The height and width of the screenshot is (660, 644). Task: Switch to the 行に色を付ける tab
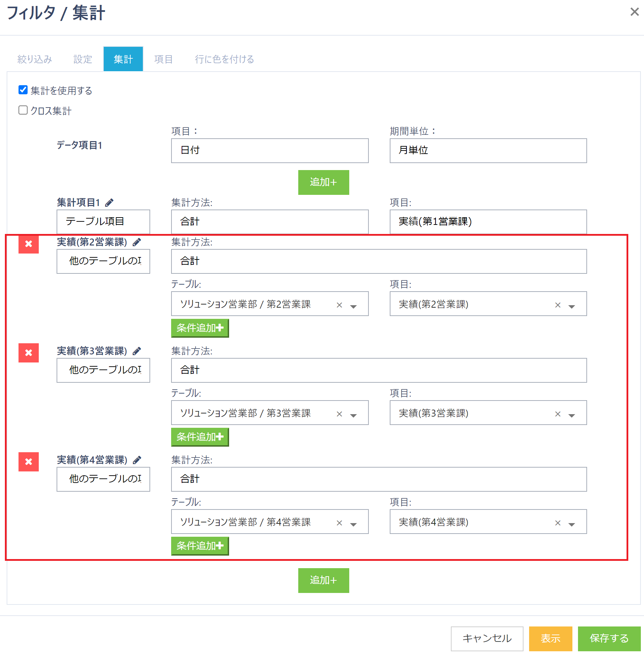[224, 59]
